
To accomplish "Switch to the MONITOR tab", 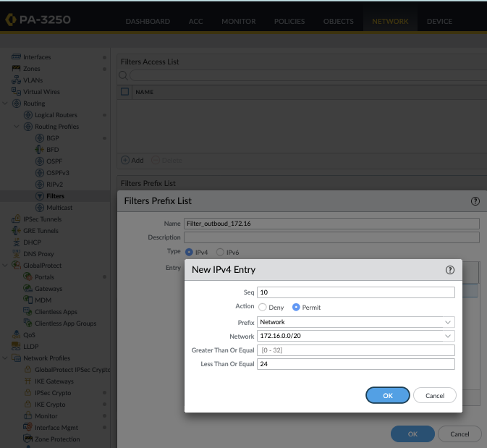I will click(239, 22).
